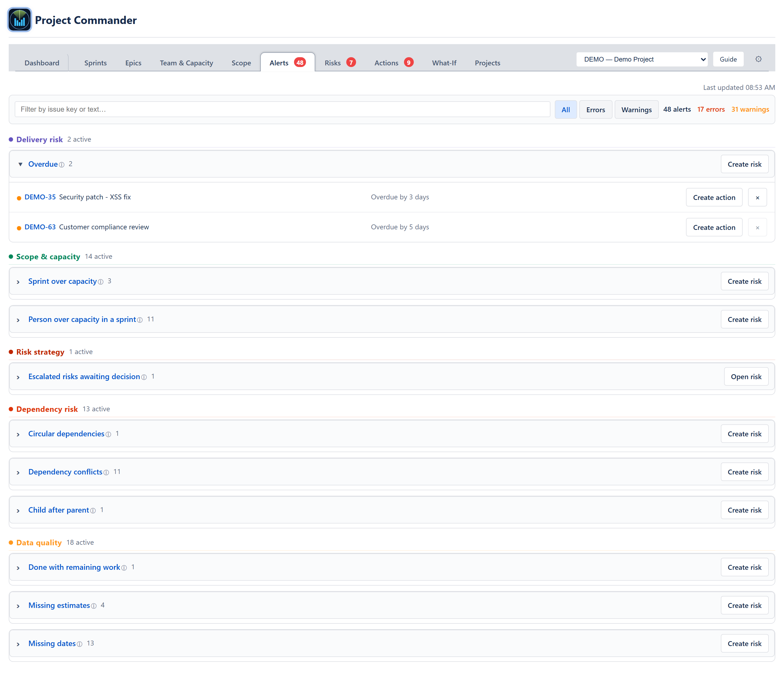Filter alerts to Errors only

pos(595,110)
